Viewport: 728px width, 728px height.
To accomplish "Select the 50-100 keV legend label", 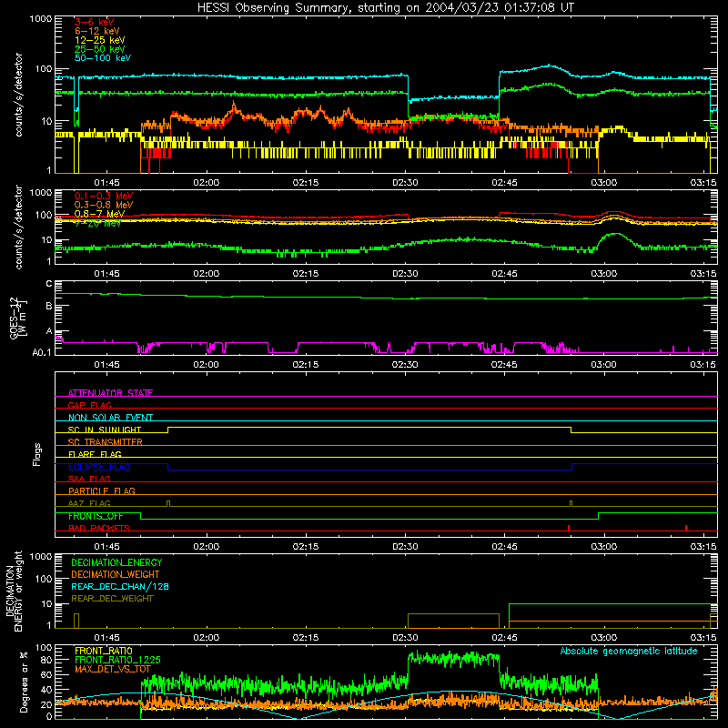I will [x=103, y=58].
